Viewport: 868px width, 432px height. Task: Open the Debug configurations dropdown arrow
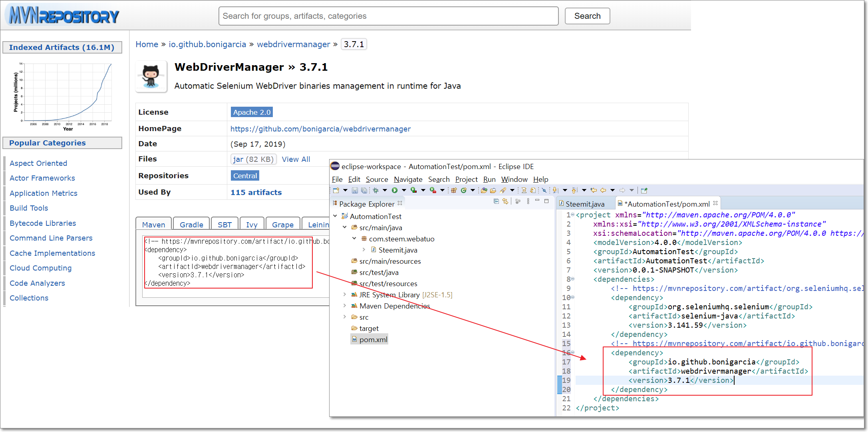coord(385,190)
